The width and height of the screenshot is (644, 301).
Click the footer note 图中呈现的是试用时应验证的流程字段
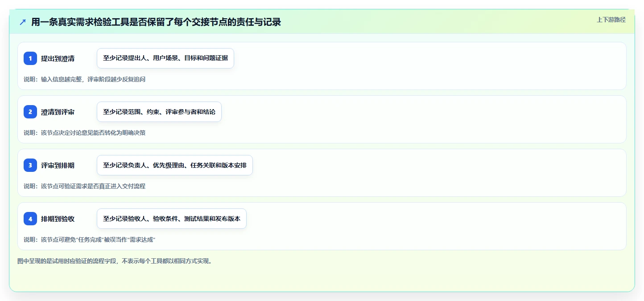[115, 261]
